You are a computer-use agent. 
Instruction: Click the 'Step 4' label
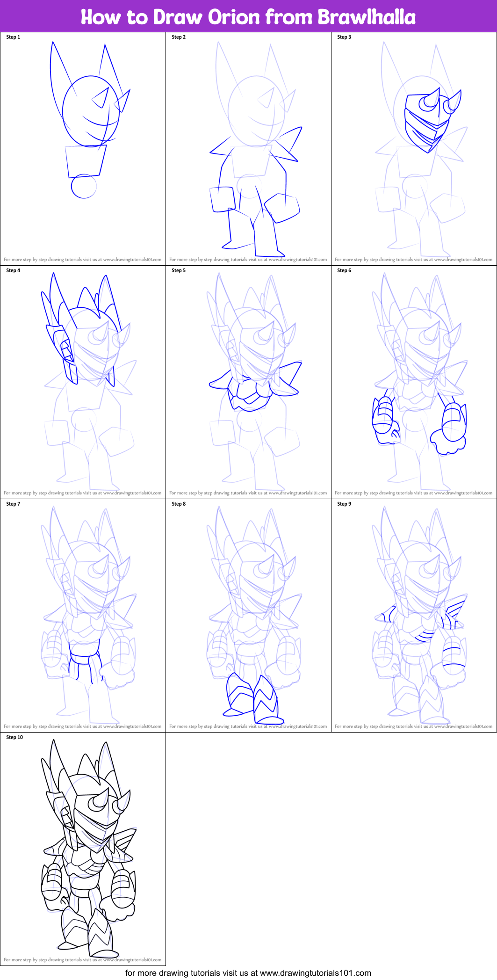(13, 270)
